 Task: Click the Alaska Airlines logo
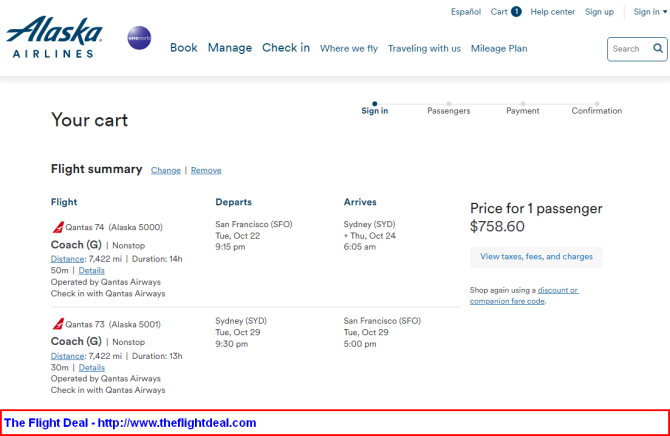pyautogui.click(x=54, y=37)
